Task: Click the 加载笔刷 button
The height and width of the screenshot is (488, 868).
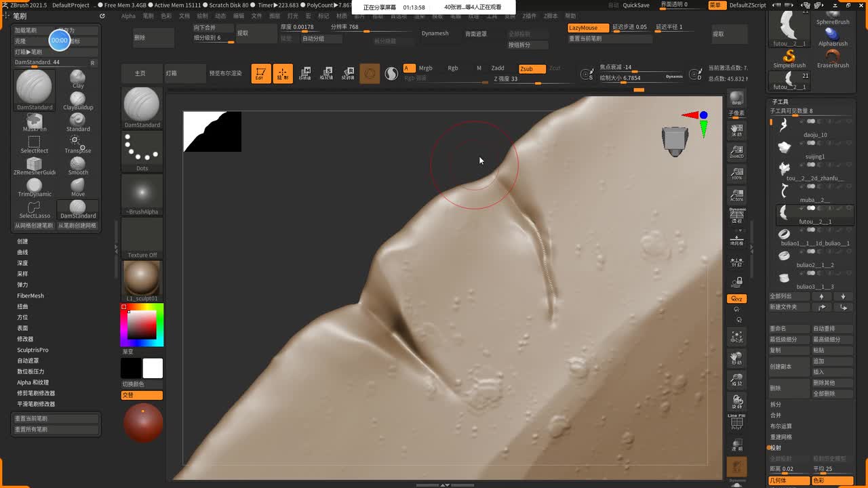Action: [35, 30]
